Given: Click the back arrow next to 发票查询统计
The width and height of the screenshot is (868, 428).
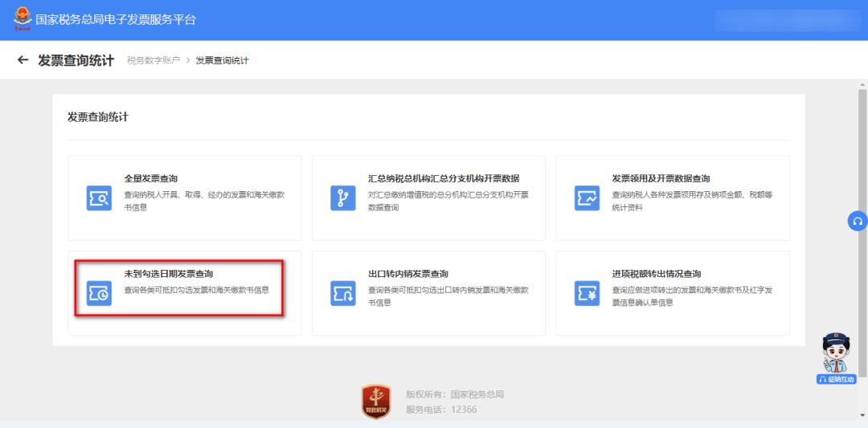Looking at the screenshot, I should pyautogui.click(x=23, y=59).
